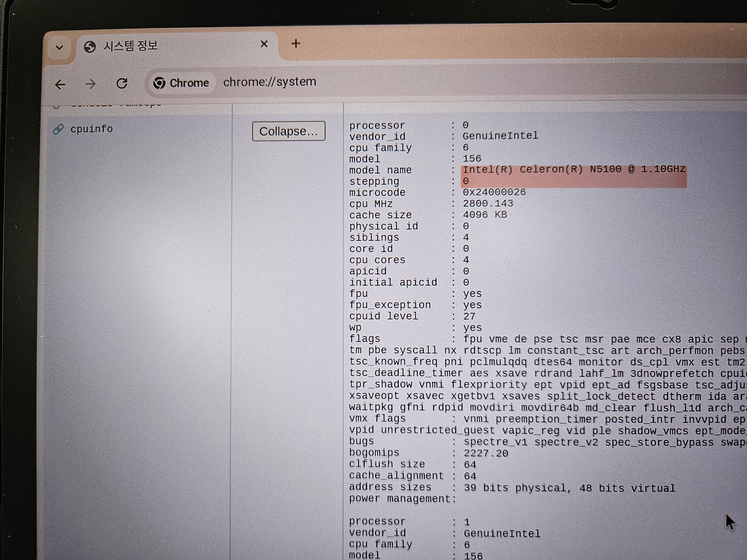Click the GenuineIntel value for processor 0

click(500, 136)
